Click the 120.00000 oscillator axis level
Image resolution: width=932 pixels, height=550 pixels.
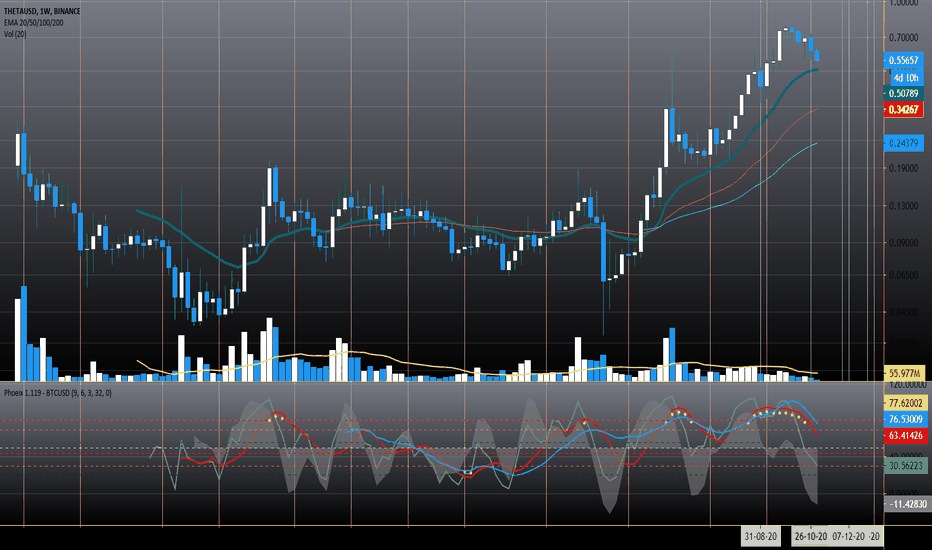906,385
